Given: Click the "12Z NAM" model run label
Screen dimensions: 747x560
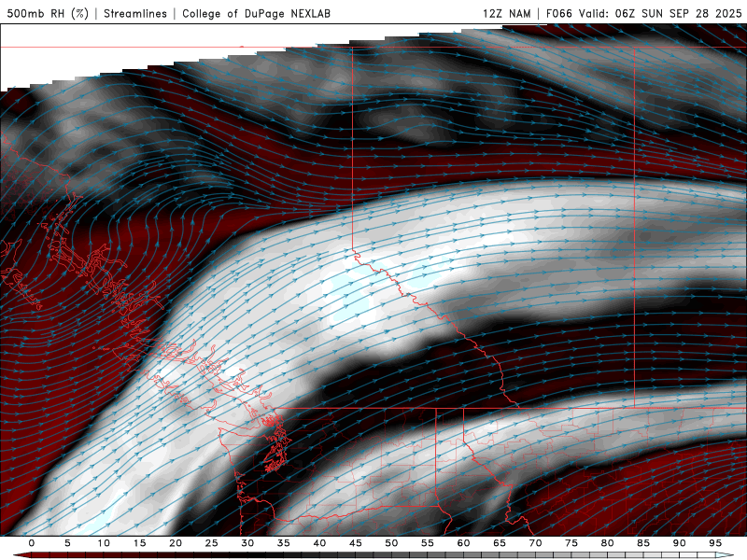Looking at the screenshot, I should (x=506, y=13).
